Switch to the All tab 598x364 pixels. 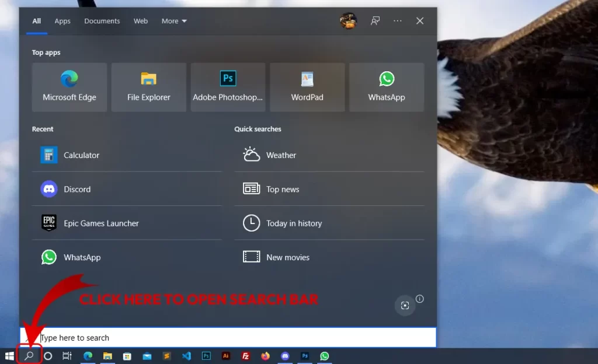point(37,21)
